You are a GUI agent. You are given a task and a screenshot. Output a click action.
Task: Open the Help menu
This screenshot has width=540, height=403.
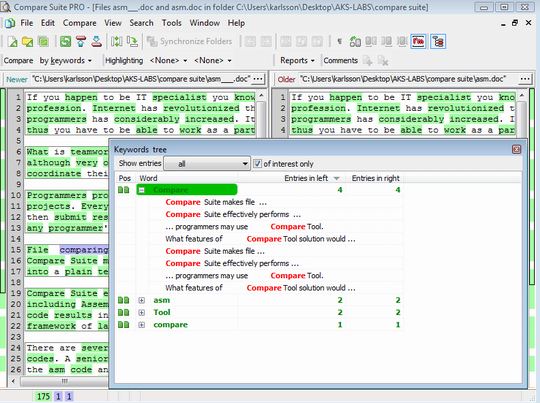(236, 23)
